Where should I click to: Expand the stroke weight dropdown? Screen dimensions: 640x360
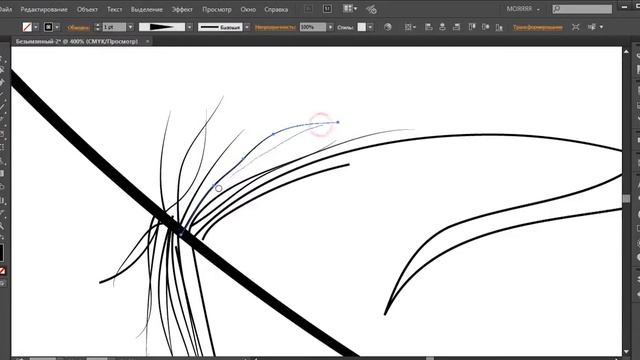pos(130,27)
